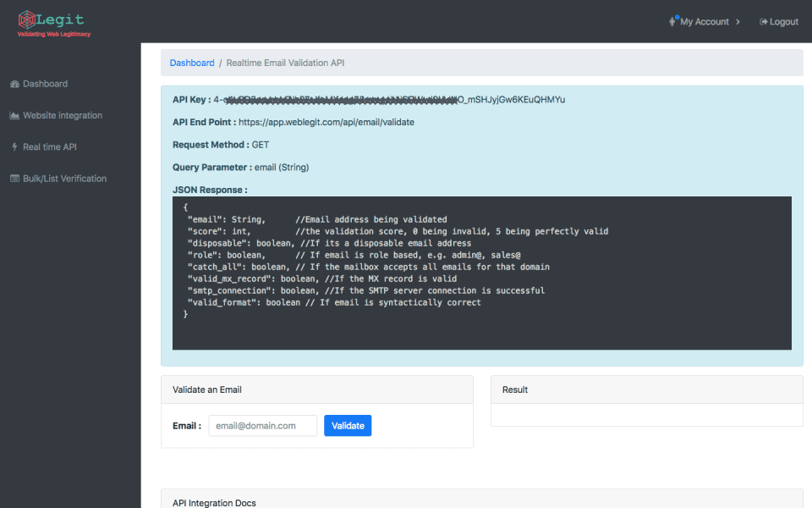This screenshot has height=508, width=812.
Task: Open Website integration in sidebar
Action: pos(63,116)
